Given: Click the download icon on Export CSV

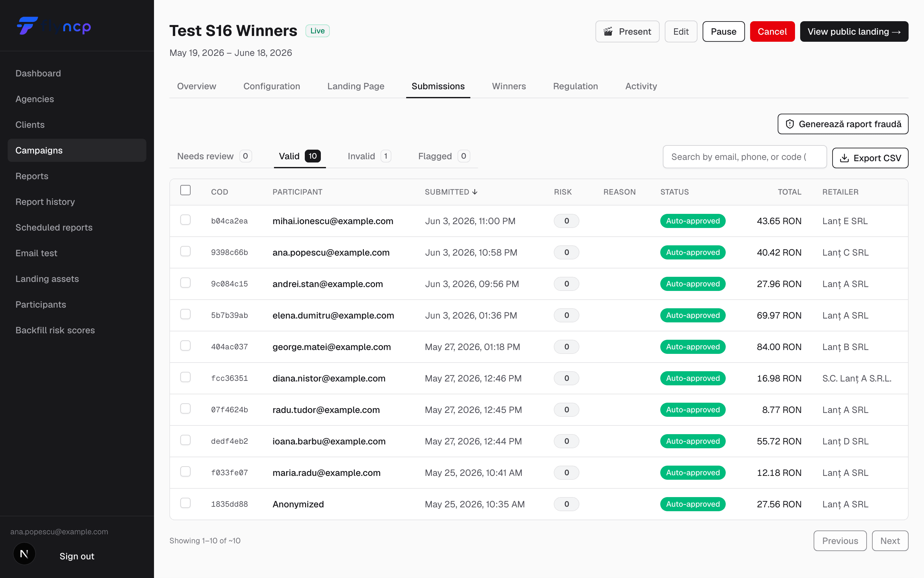Looking at the screenshot, I should (844, 158).
